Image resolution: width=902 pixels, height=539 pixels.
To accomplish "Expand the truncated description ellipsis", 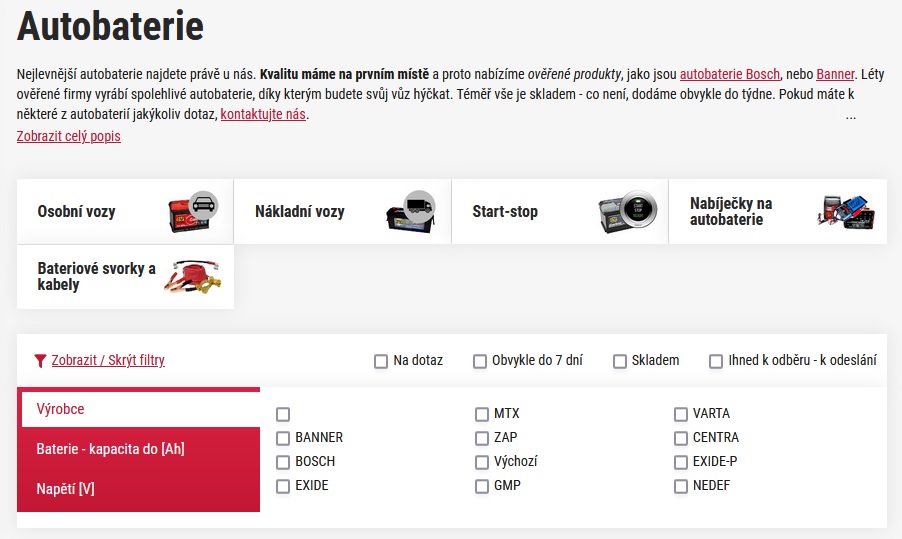I will pos(851,116).
